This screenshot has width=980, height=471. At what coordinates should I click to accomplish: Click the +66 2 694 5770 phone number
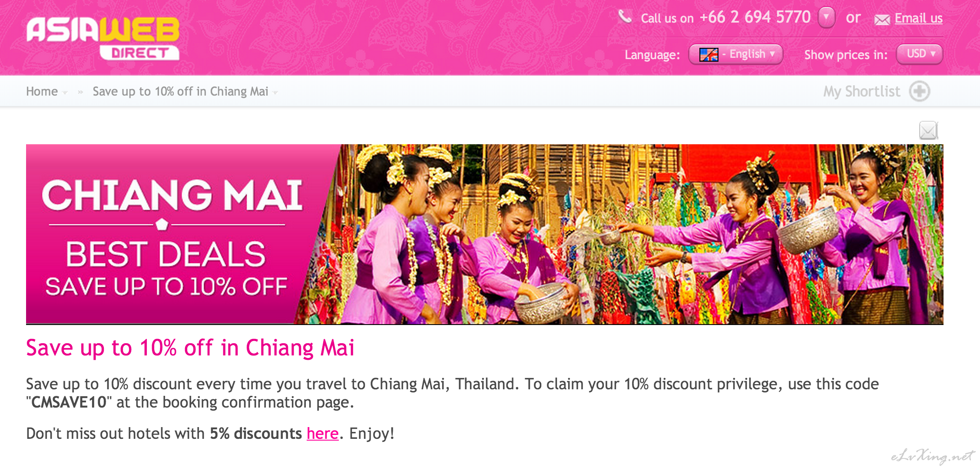[755, 17]
